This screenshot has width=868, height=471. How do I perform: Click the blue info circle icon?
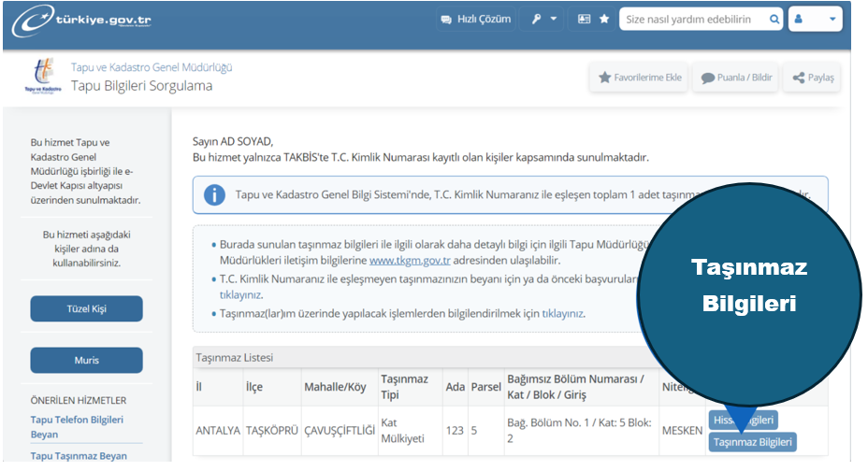tap(214, 194)
